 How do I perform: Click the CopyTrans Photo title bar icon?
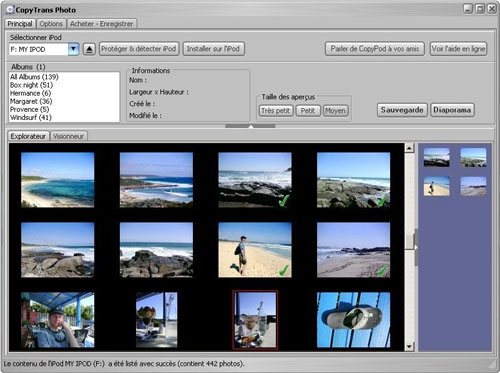tap(10, 10)
